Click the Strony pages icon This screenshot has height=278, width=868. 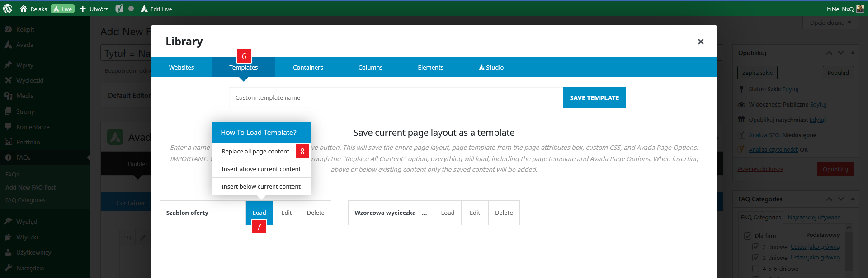point(8,111)
